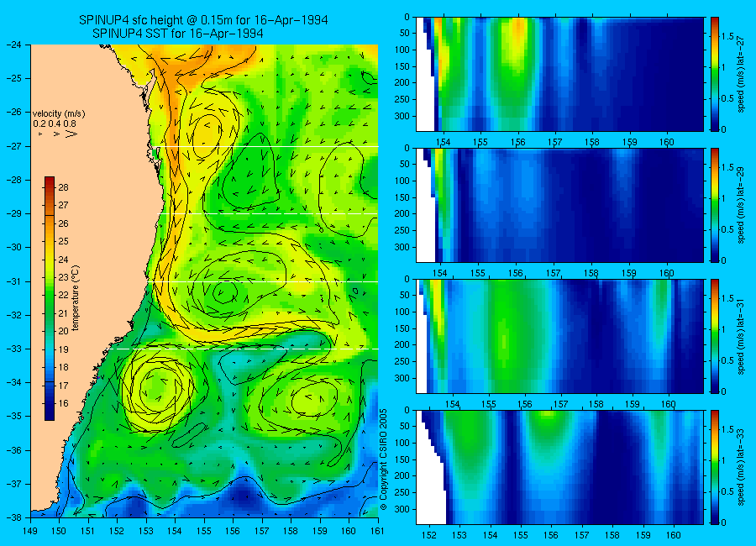This screenshot has width=756, height=546.
Task: Click the SST map's '−27' latitude label
Action: pyautogui.click(x=15, y=146)
